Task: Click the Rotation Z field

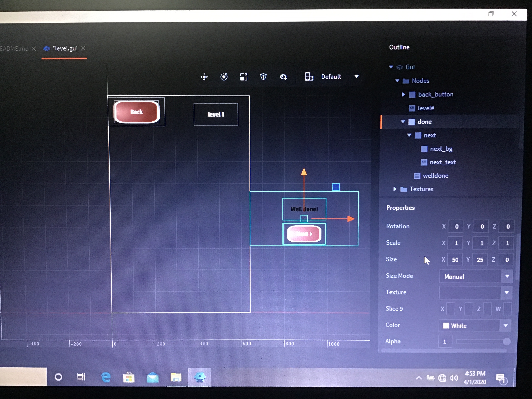Action: (506, 226)
